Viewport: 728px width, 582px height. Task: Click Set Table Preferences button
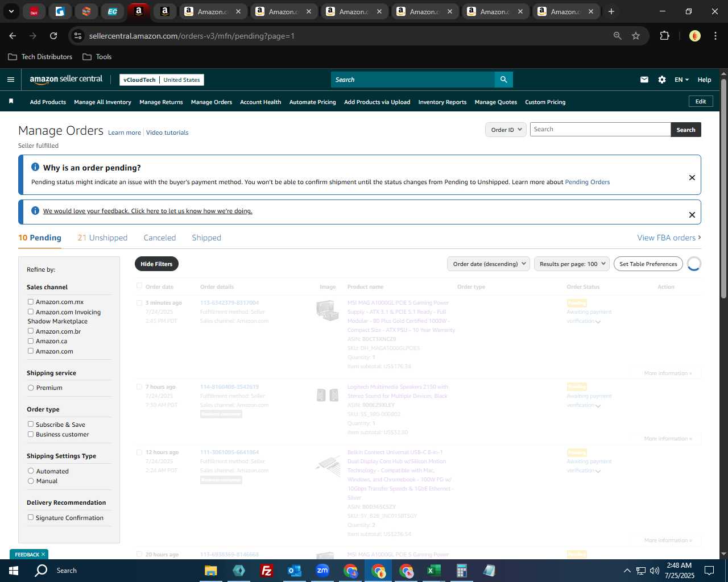648,264
